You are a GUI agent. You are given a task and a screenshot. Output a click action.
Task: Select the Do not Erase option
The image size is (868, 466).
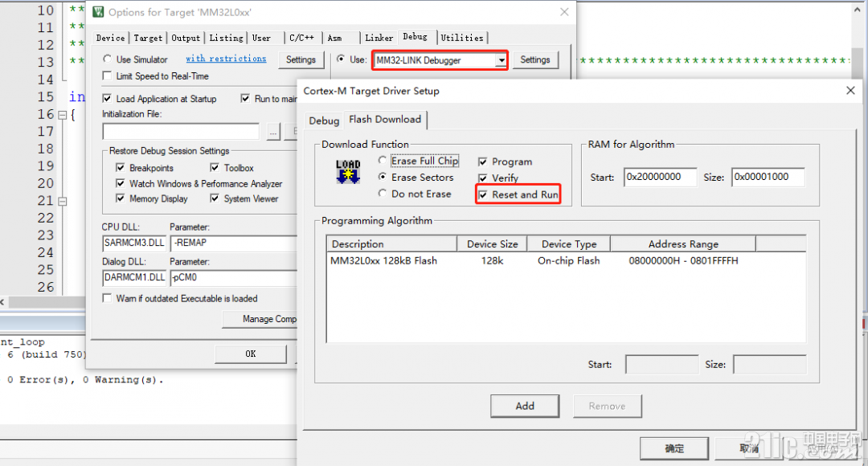click(382, 194)
